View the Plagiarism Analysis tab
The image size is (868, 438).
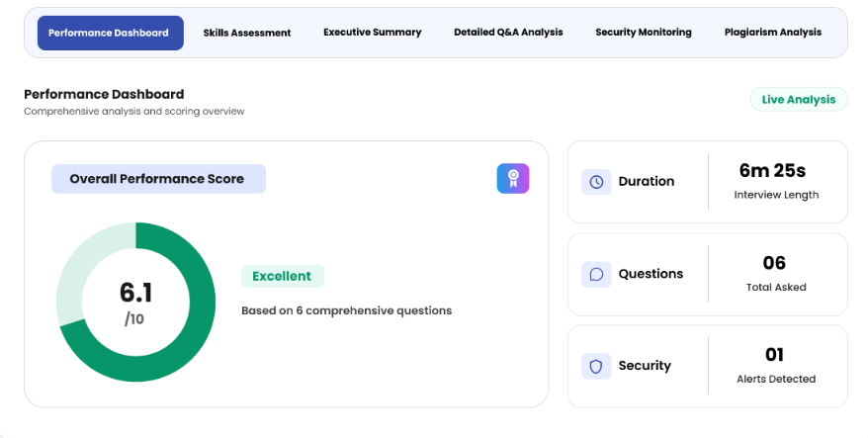pos(772,33)
